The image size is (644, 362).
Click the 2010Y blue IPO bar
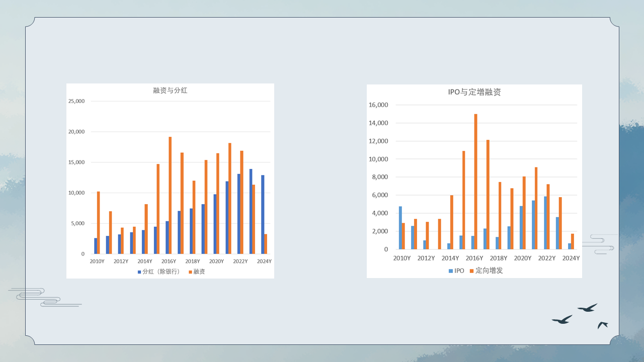400,228
